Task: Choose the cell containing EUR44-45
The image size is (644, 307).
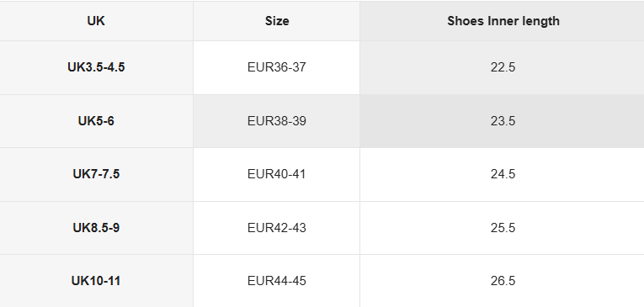Action: point(276,281)
